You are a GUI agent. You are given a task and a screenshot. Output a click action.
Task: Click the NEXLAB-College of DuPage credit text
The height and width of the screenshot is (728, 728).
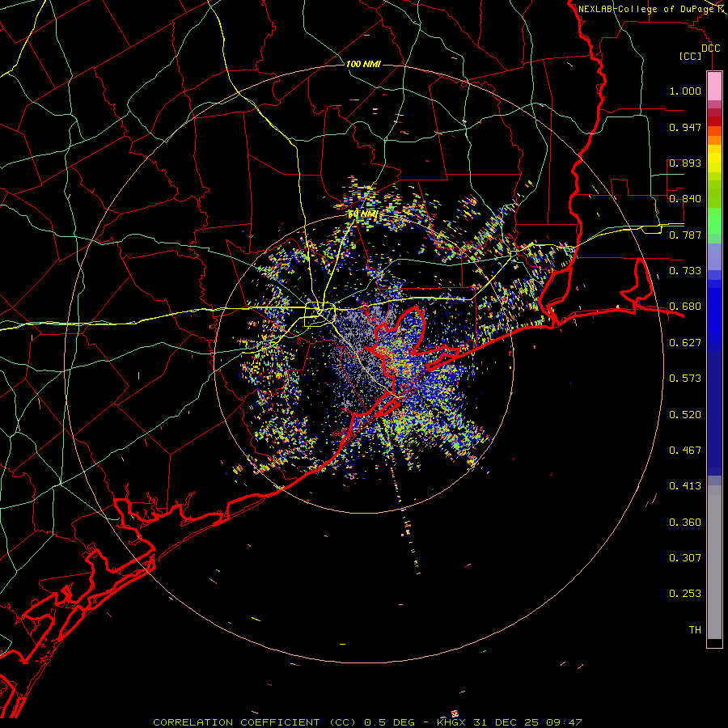pos(645,9)
